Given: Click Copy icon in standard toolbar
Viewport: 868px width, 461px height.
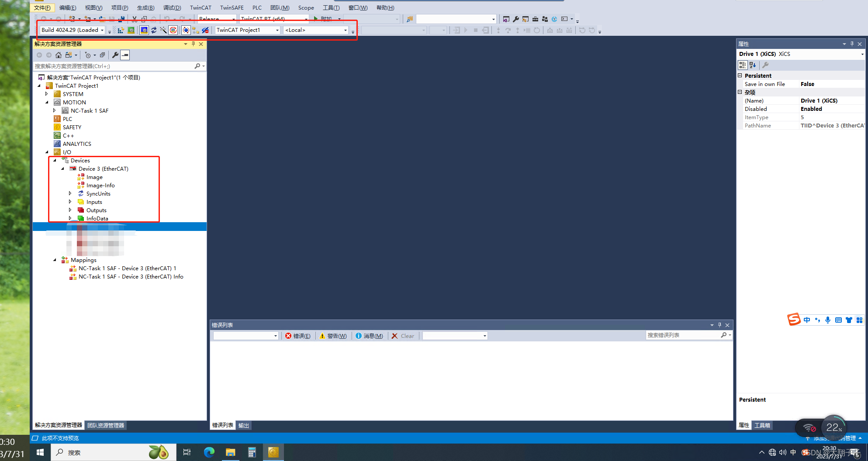Looking at the screenshot, I should pos(144,19).
